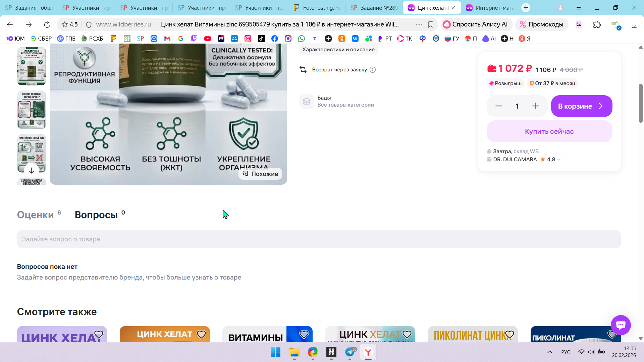Image resolution: width=644 pixels, height=362 pixels.
Task: Show hidden system tray icons
Action: coord(549,352)
